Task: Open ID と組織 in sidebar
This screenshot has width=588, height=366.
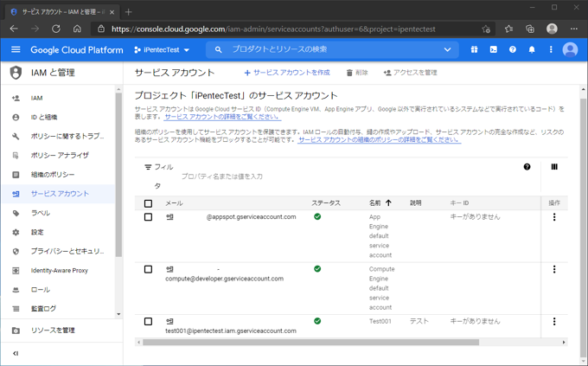Action: (x=44, y=117)
